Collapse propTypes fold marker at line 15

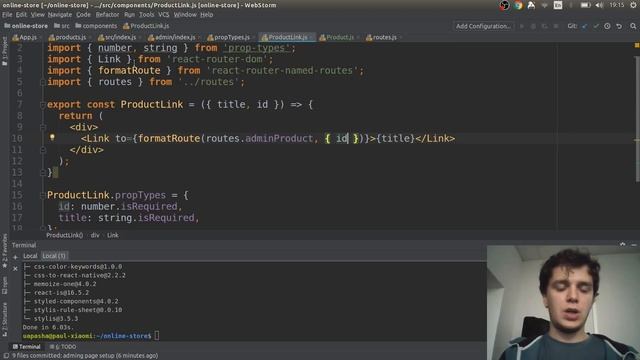(x=42, y=196)
